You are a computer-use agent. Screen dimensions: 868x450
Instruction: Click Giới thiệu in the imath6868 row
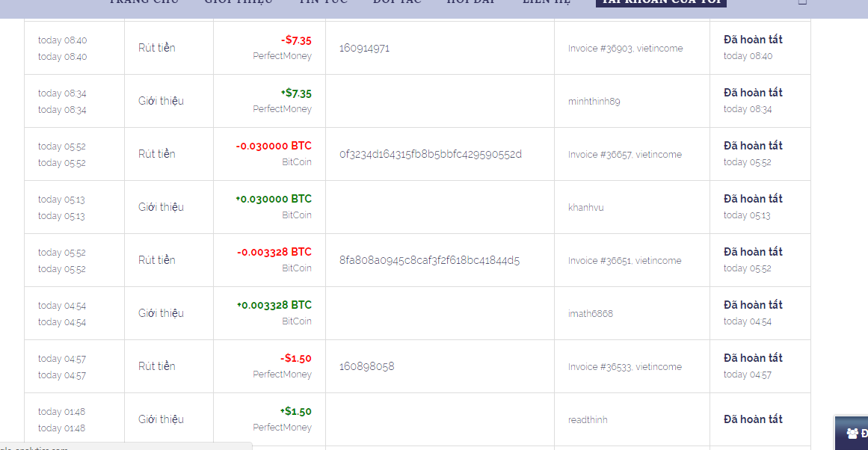coord(161,313)
